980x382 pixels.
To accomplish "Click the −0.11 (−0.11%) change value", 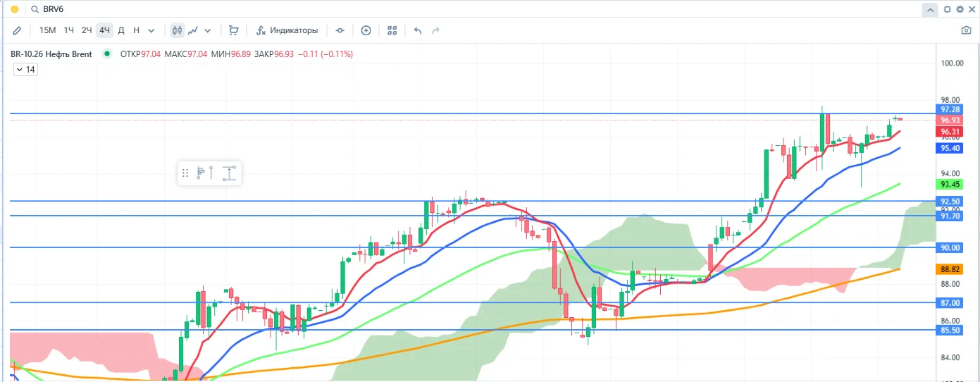I will click(x=325, y=54).
